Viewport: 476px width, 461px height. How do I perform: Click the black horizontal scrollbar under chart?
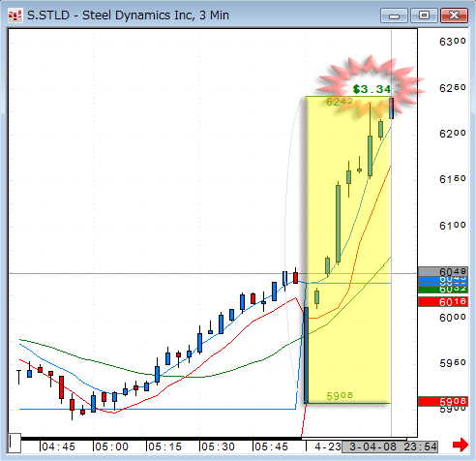(x=162, y=439)
